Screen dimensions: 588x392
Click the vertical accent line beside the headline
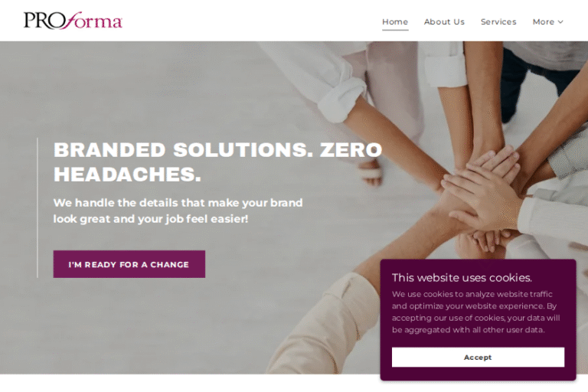(38, 207)
